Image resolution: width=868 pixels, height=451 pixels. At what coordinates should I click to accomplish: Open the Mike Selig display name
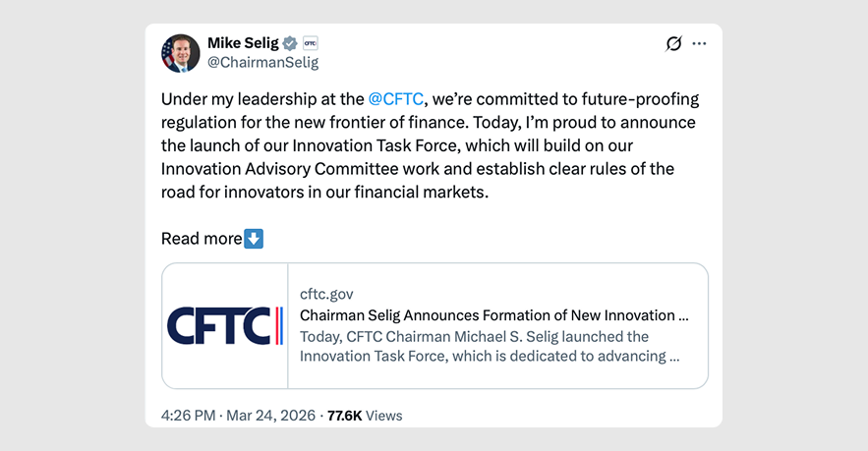coord(243,43)
